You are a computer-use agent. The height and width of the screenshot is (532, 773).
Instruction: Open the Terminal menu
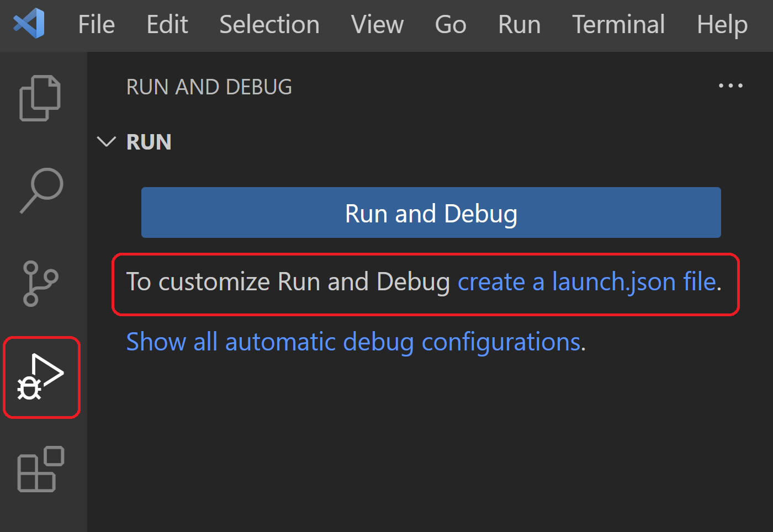pos(618,24)
